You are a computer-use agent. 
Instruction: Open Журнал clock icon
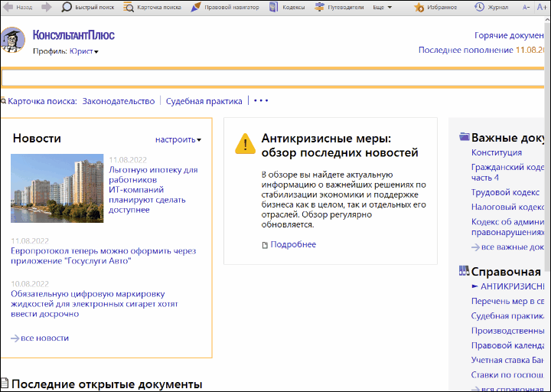pos(479,7)
